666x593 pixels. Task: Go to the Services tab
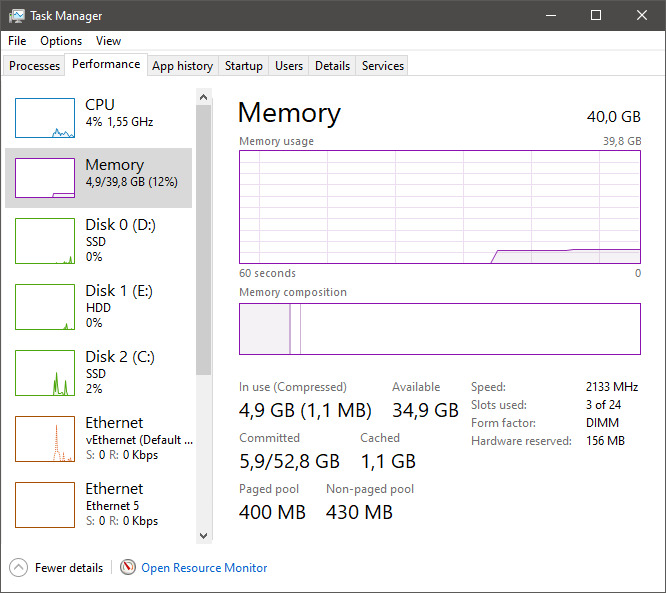coord(382,66)
